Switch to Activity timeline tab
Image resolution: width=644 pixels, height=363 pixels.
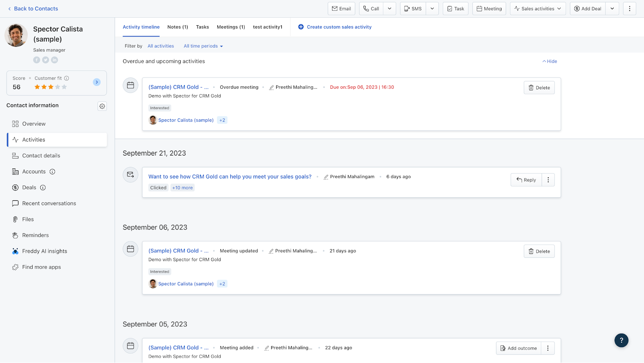(141, 27)
